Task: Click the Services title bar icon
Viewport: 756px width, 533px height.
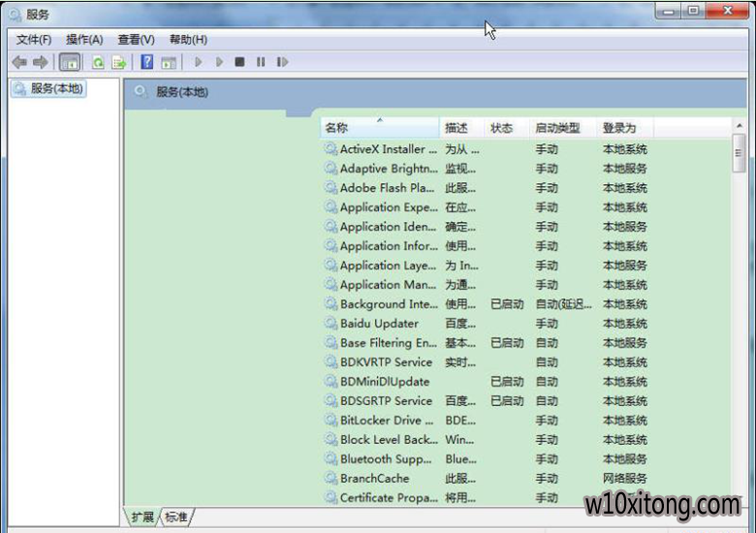Action: (x=15, y=15)
